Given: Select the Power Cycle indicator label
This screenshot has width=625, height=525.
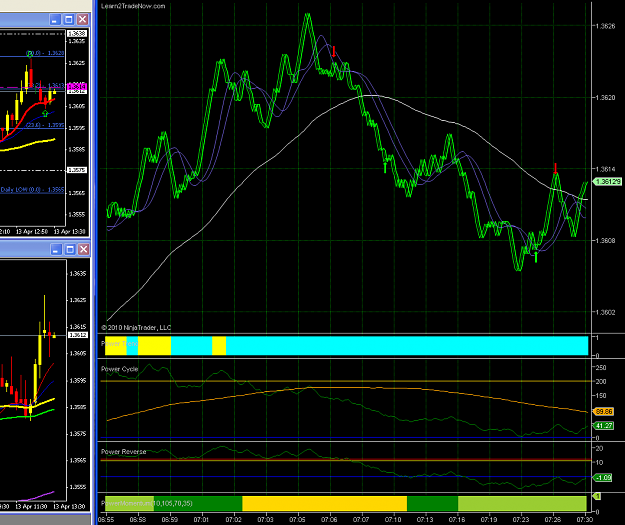Looking at the screenshot, I should [120, 369].
